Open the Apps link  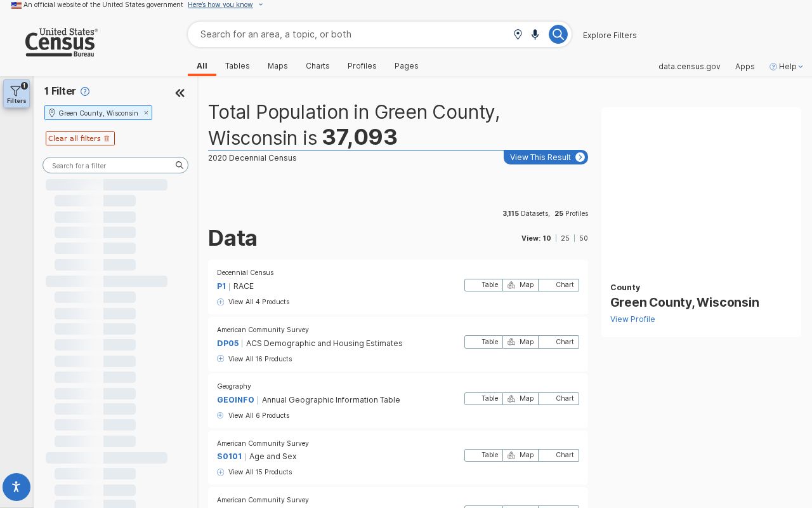tap(745, 67)
